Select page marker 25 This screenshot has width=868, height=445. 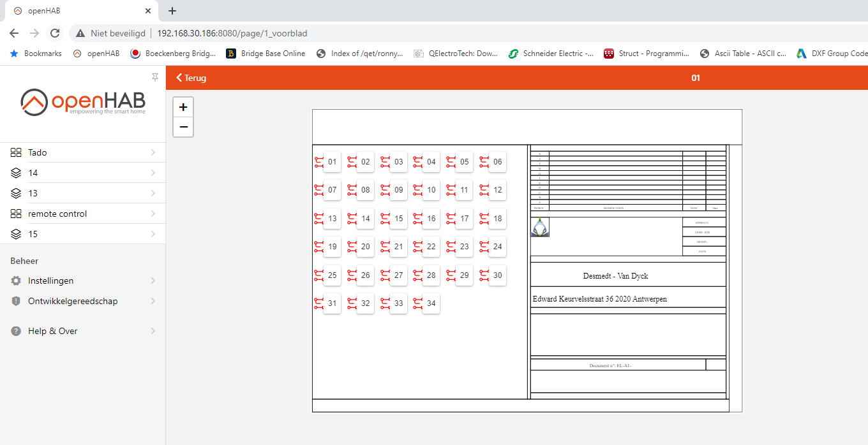[x=332, y=275]
